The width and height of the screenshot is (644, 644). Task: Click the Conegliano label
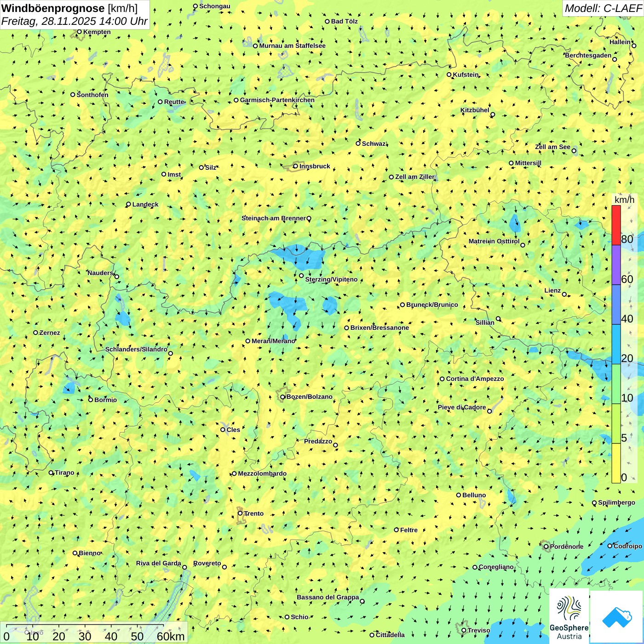[x=496, y=567]
